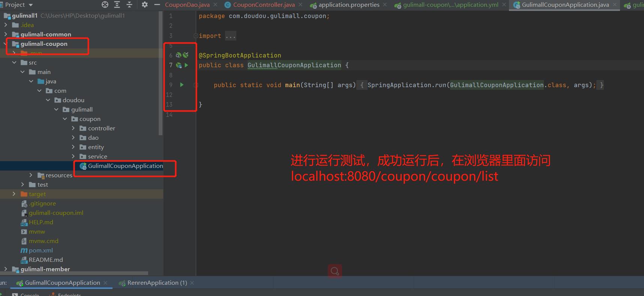Screen dimensions: 644x296
Task: Select the controller package folder
Action: [x=101, y=128]
